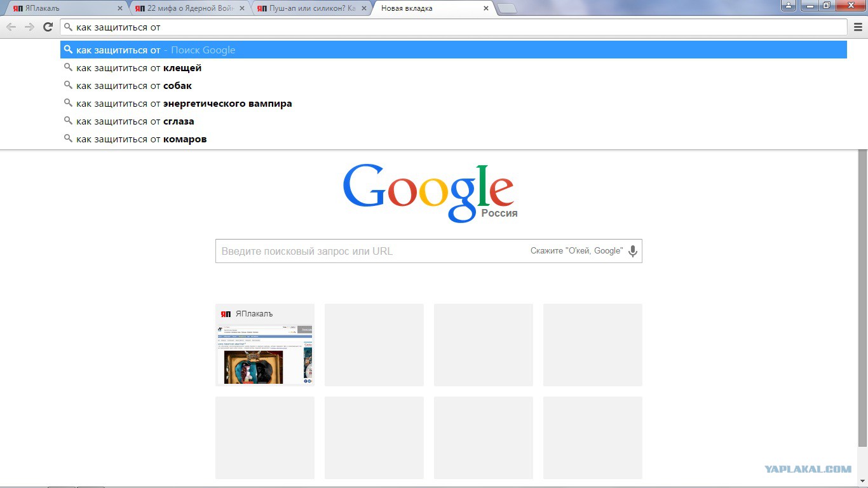Switch to the ЯПлакалъ tab
This screenshot has height=488, width=868.
click(x=67, y=8)
